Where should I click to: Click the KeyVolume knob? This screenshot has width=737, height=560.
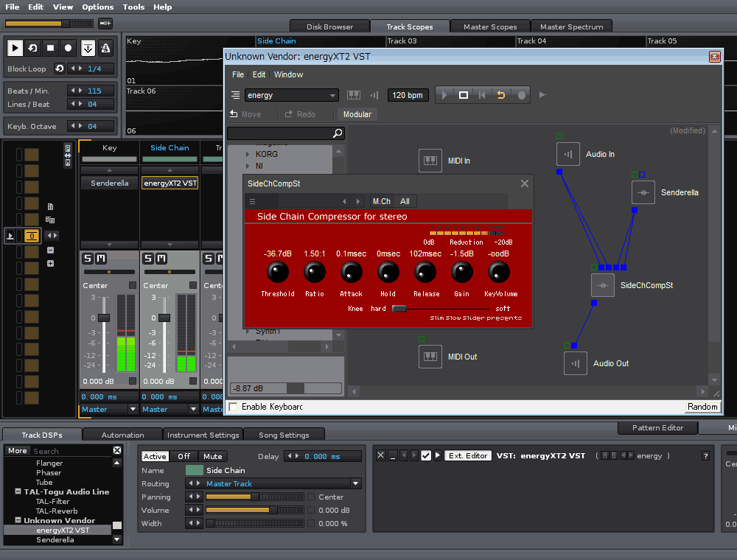point(499,272)
